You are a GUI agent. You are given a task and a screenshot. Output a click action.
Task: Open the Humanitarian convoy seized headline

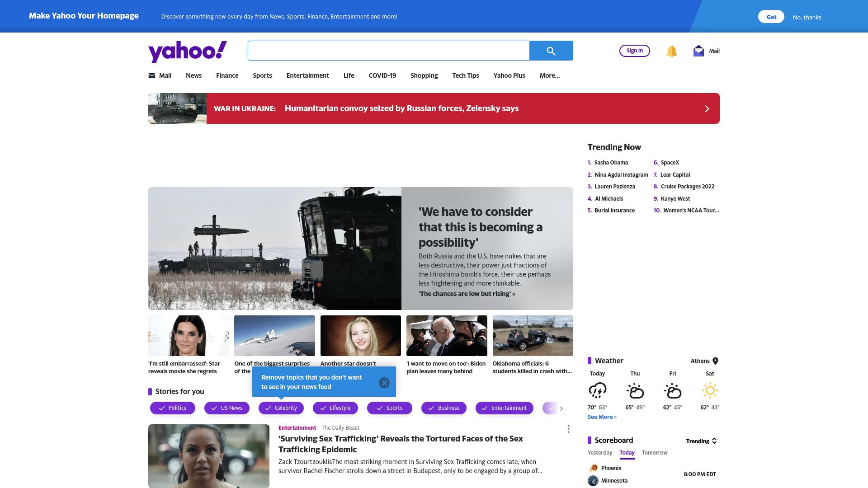coord(401,108)
